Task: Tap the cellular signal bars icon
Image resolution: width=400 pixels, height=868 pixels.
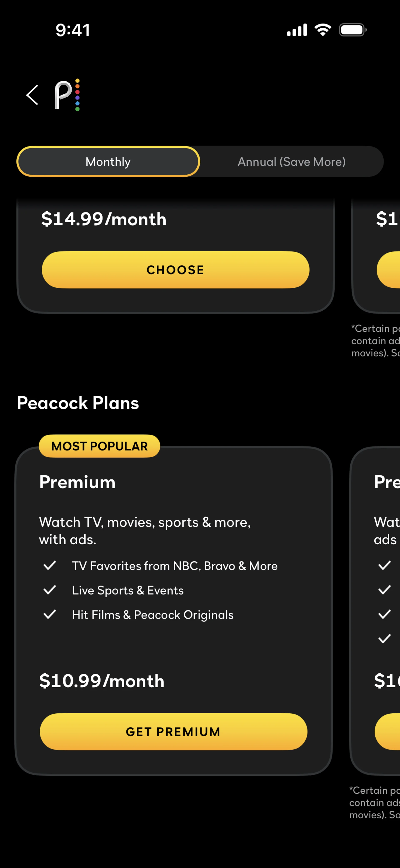Action: pyautogui.click(x=297, y=30)
